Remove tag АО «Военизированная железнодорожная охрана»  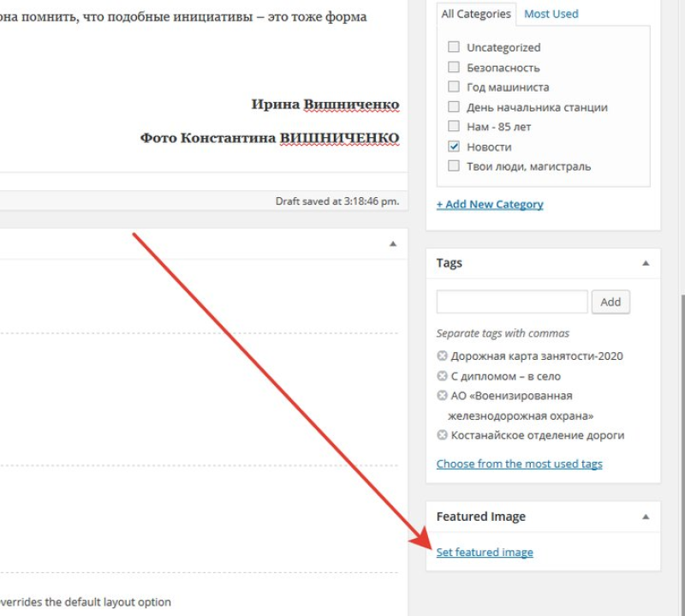[x=442, y=396]
